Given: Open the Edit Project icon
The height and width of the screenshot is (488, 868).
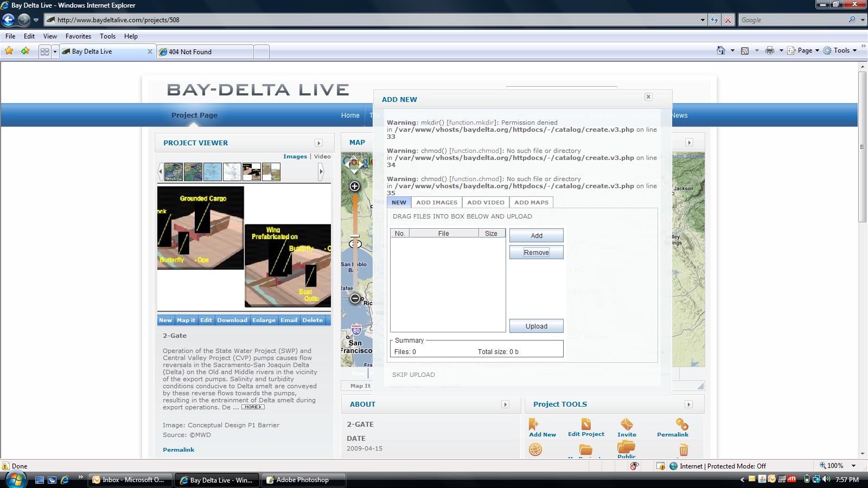Looking at the screenshot, I should pyautogui.click(x=586, y=423).
